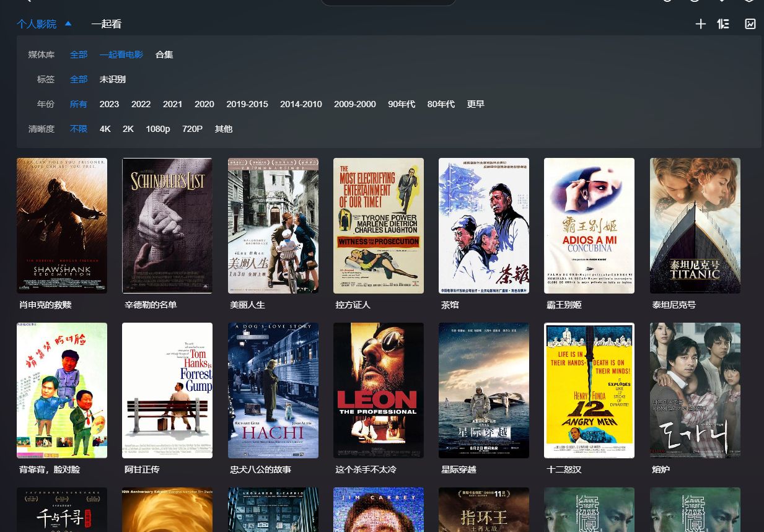764x532 pixels.
Task: Filter movies by year 2021
Action: (172, 104)
